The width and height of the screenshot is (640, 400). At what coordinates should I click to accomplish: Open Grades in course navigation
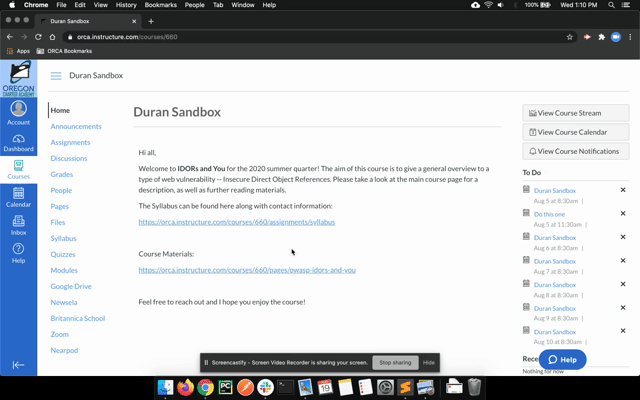click(x=62, y=174)
